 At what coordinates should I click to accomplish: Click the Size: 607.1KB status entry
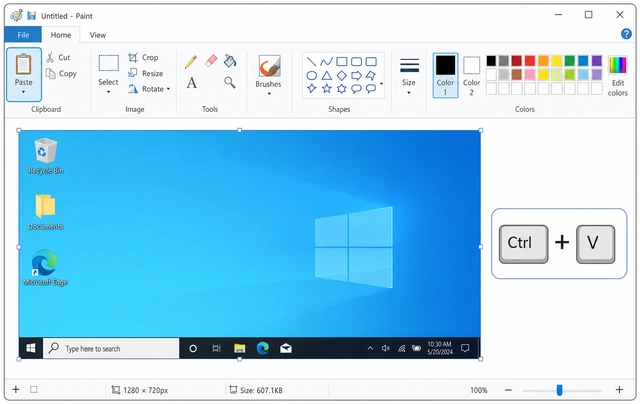pos(256,390)
